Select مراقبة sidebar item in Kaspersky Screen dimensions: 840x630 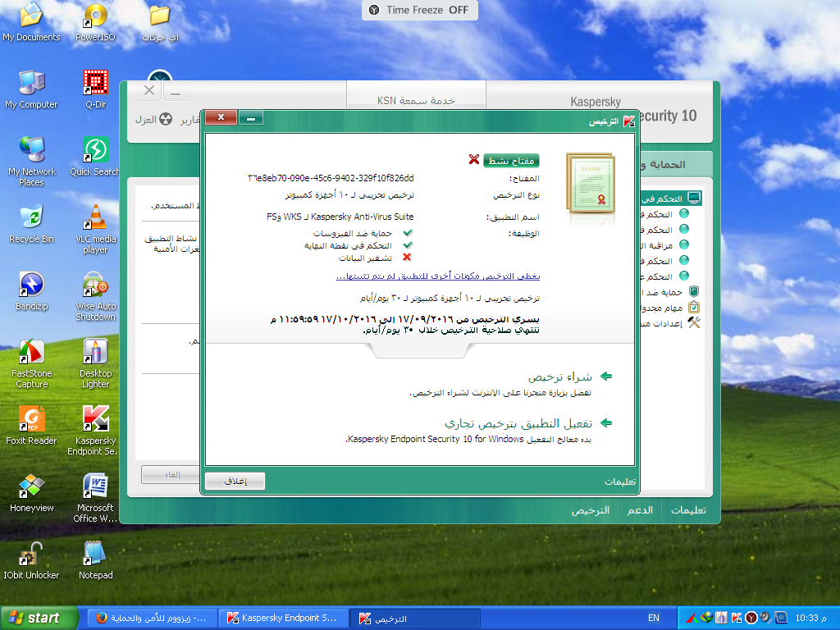[660, 244]
